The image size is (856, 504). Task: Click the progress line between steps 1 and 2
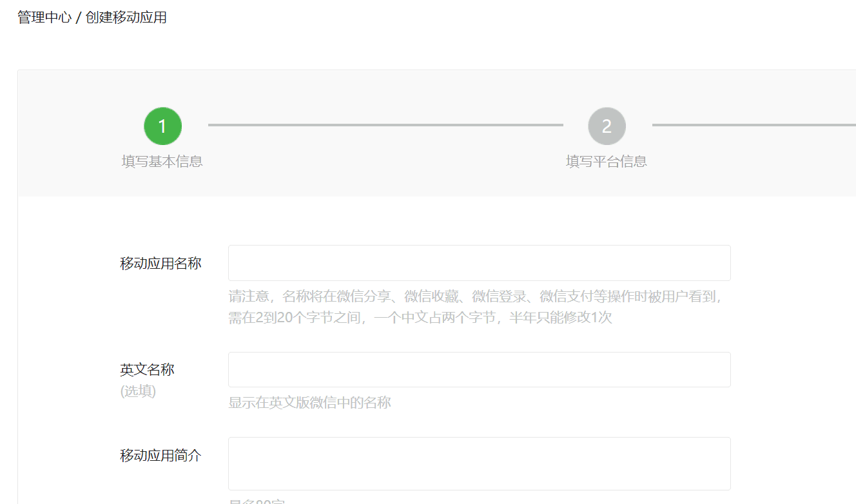point(385,125)
